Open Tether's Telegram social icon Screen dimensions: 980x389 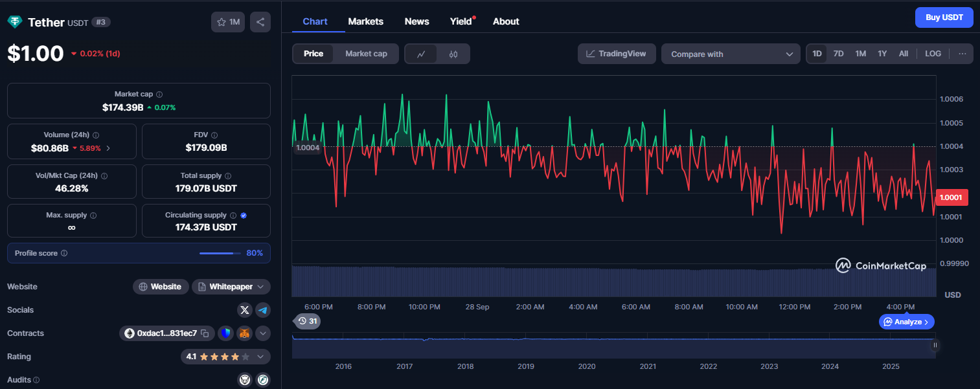tap(263, 310)
